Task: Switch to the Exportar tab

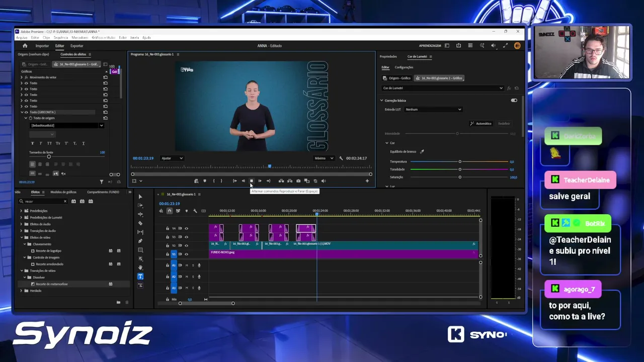Action: [76, 46]
